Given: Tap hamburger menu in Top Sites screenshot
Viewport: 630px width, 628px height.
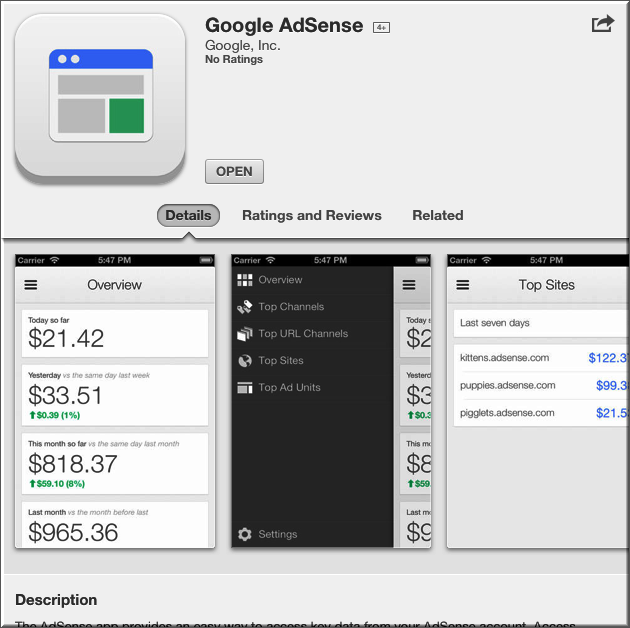Looking at the screenshot, I should 462,285.
